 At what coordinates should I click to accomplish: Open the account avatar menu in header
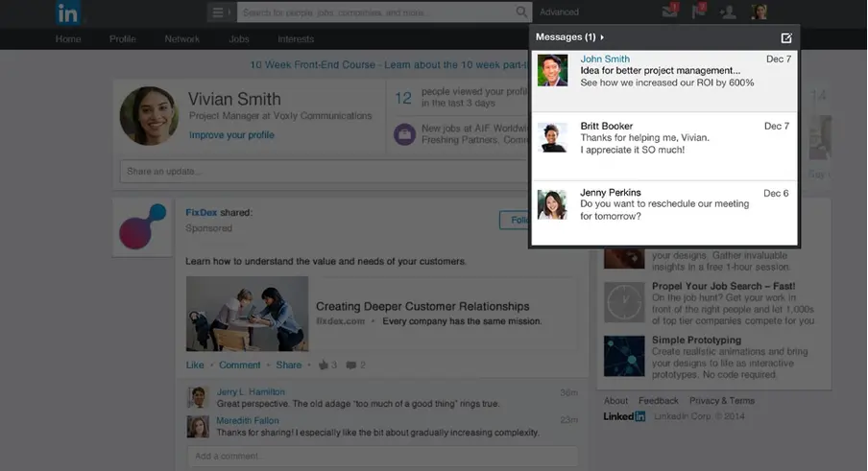coord(759,12)
